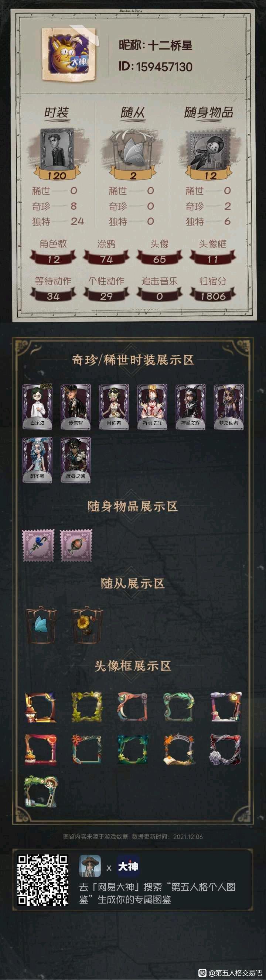
Task: Select the 传信官 costume card
Action: 75,407
